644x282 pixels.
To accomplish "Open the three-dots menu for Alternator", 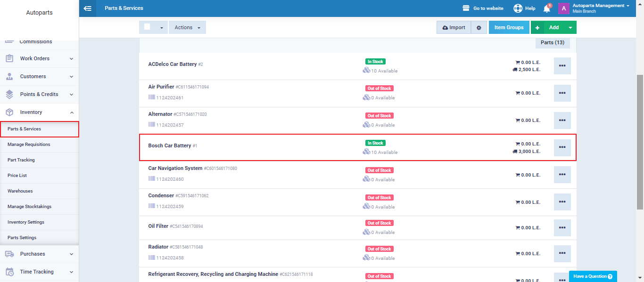I will [x=562, y=121].
